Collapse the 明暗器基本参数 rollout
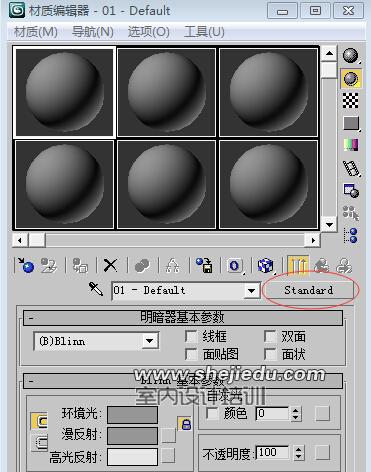 click(183, 318)
